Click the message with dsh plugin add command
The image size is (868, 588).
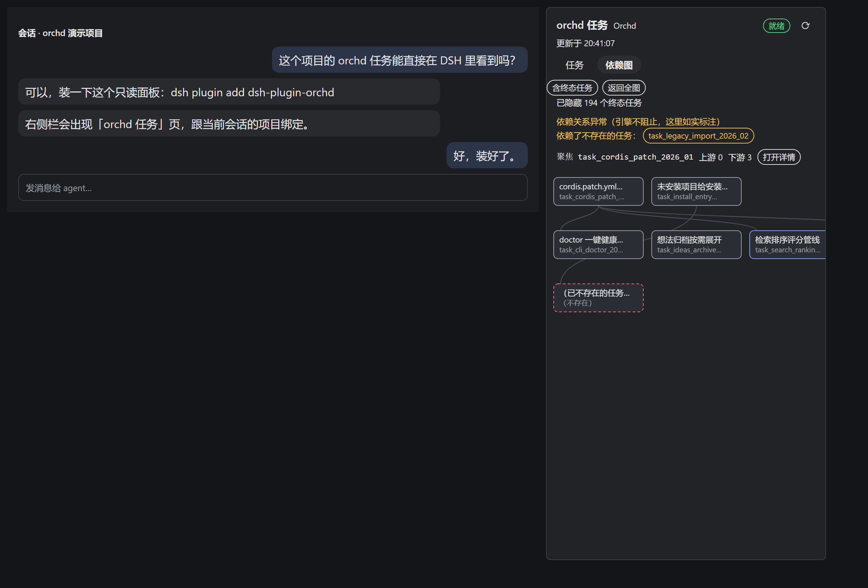229,92
